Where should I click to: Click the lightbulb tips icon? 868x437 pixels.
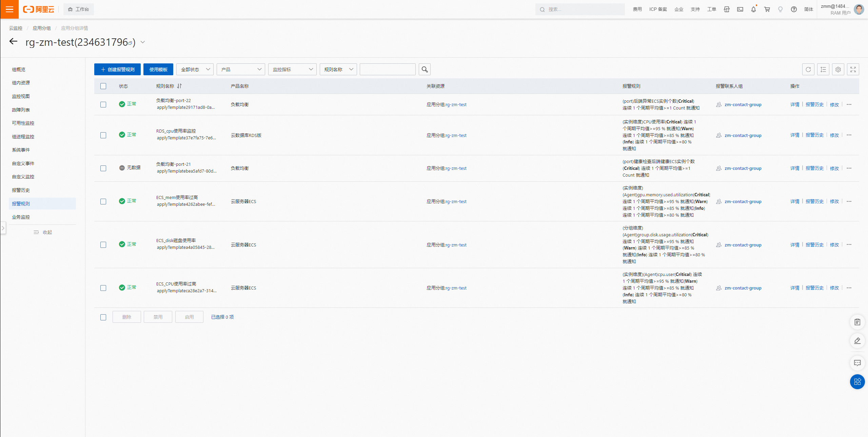[781, 9]
